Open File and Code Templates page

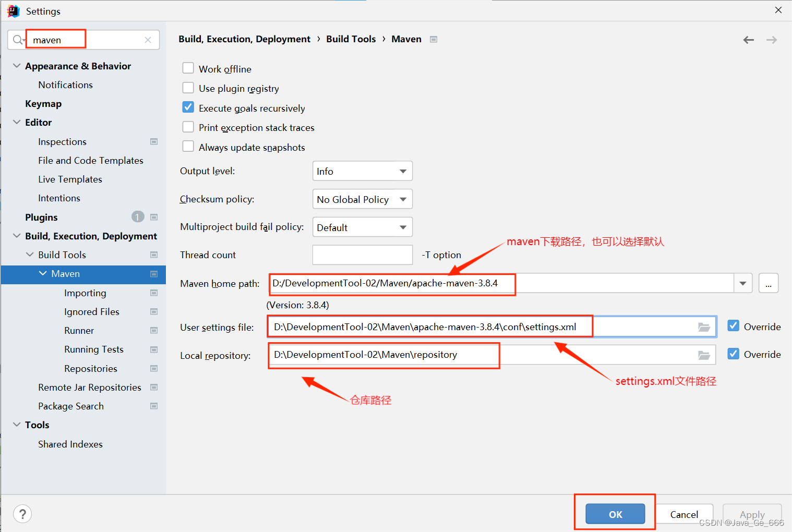coord(91,160)
